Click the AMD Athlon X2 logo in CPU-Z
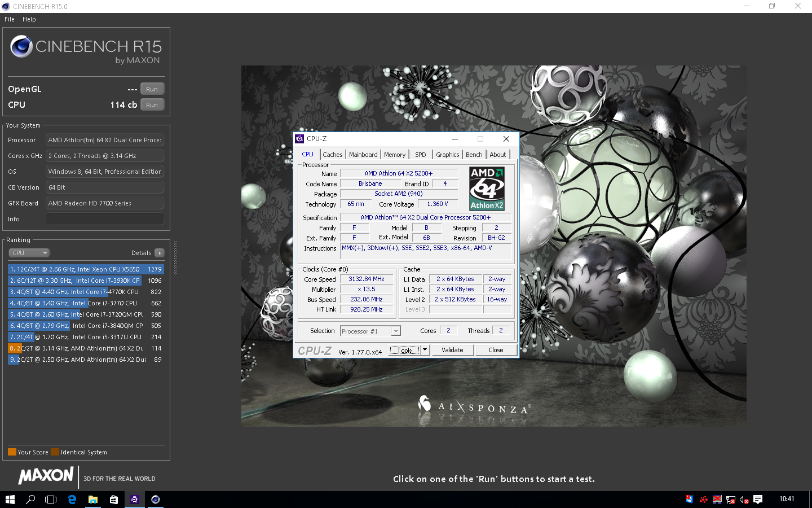 click(x=487, y=189)
